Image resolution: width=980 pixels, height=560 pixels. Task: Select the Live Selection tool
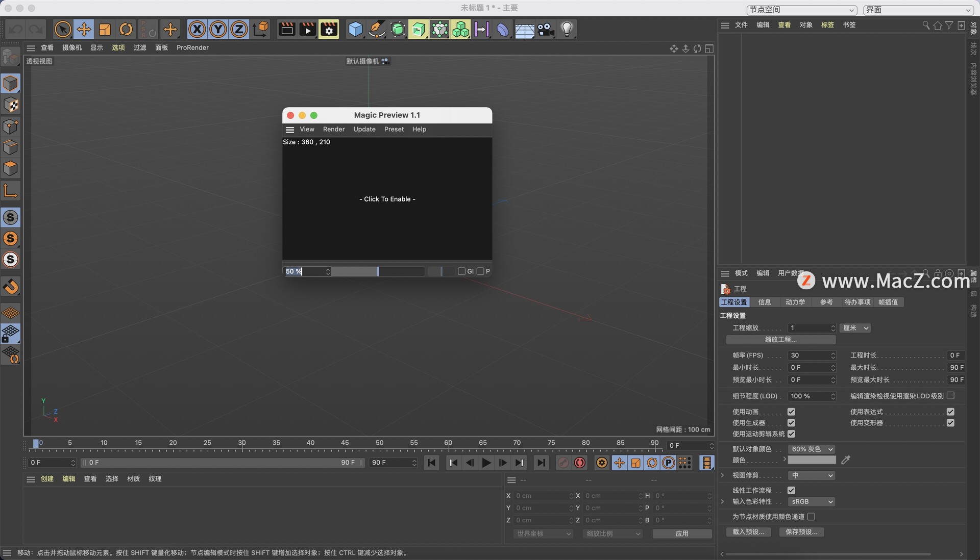pyautogui.click(x=62, y=29)
